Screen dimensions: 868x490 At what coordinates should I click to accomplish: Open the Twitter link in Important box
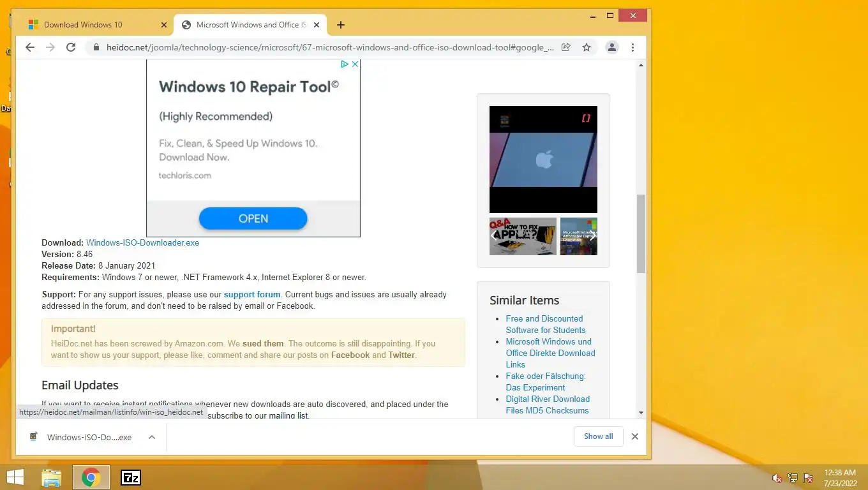pos(401,355)
